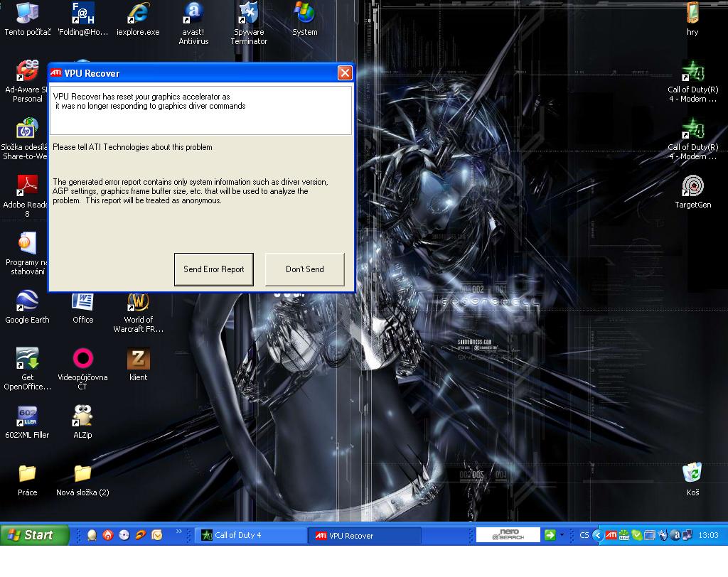Select the Práce folder icon
This screenshot has height=577, width=728.
[x=28, y=480]
